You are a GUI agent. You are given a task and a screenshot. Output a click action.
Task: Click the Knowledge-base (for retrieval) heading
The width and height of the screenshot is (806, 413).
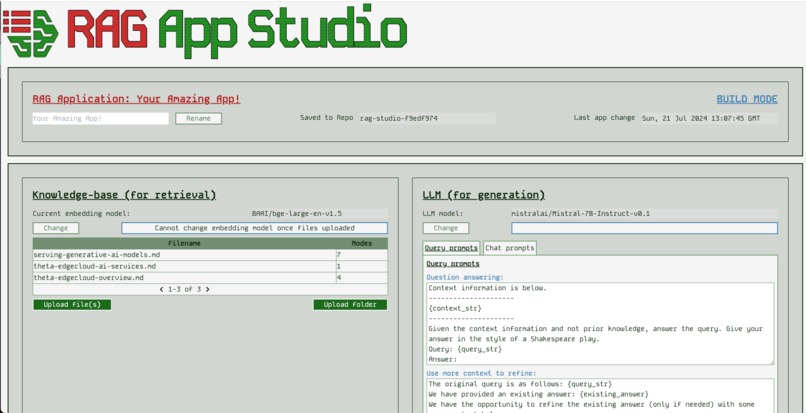coord(124,195)
